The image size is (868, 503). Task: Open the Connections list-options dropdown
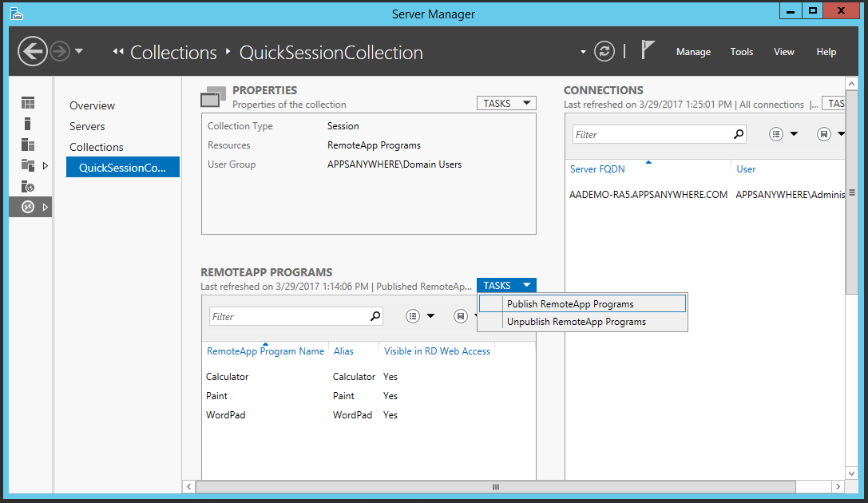click(x=783, y=134)
